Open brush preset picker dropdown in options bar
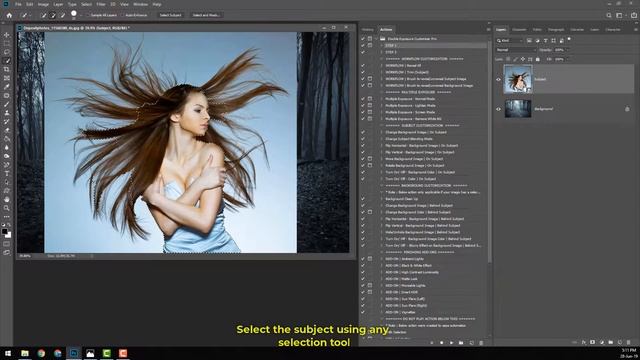This screenshot has width=640, height=360. (80, 15)
